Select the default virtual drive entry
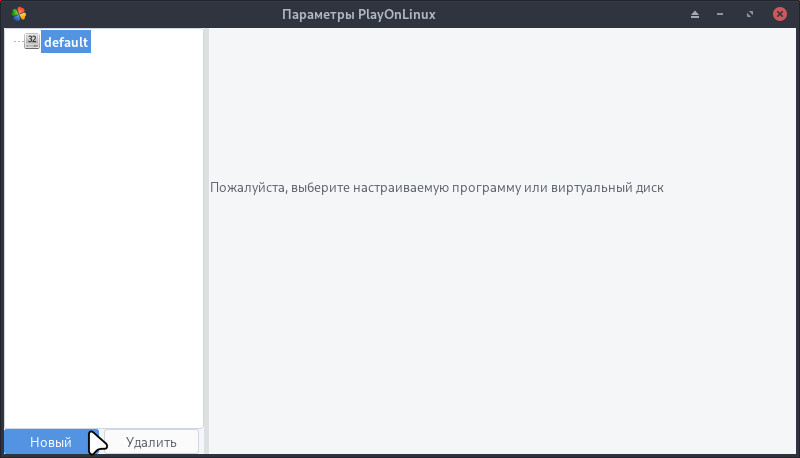 [66, 42]
